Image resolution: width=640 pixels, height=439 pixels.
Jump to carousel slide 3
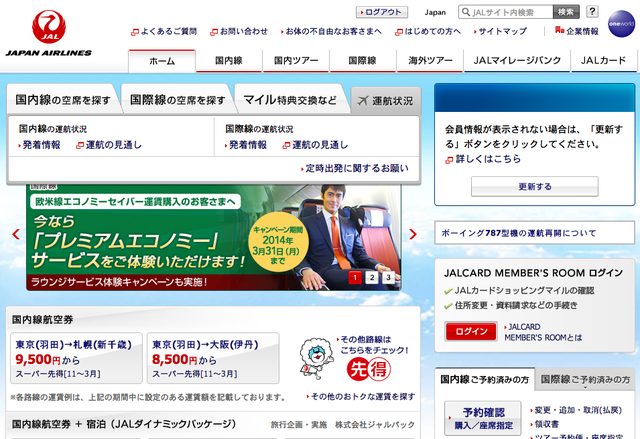388,277
